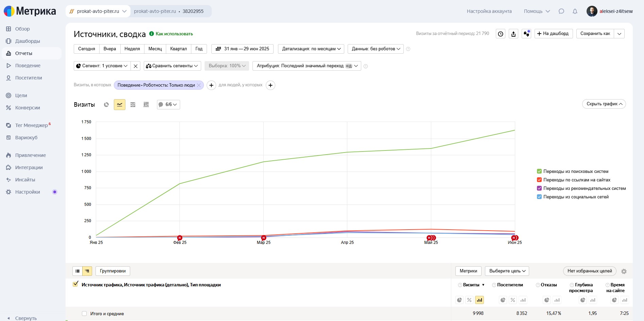Image resolution: width=644 pixels, height=321 pixels.
Task: Switch chart to stacked area view
Action: point(133,105)
